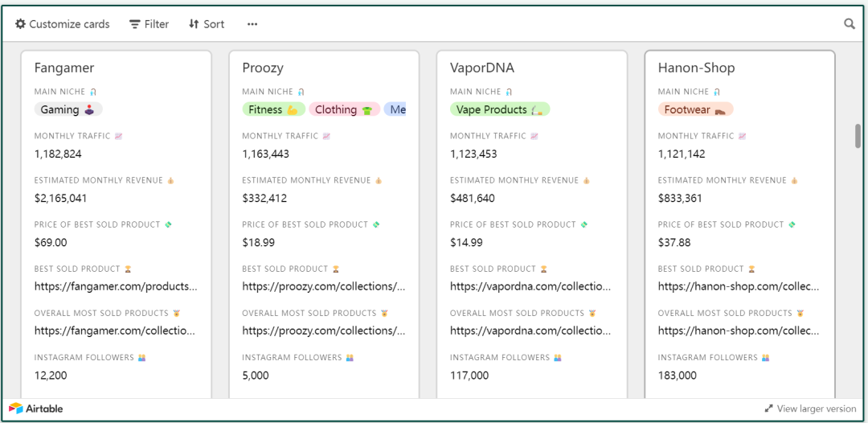Click the green Fitness tag on Proozy
This screenshot has width=868, height=423.
click(273, 109)
